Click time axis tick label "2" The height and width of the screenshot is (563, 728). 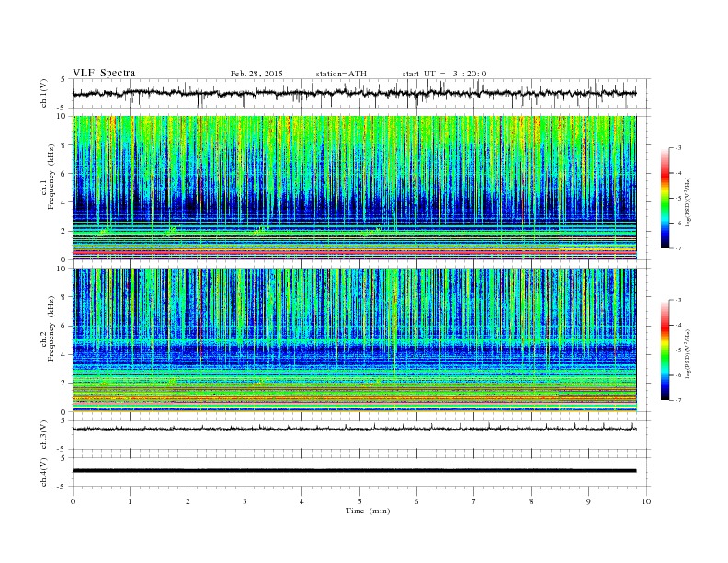tap(188, 501)
